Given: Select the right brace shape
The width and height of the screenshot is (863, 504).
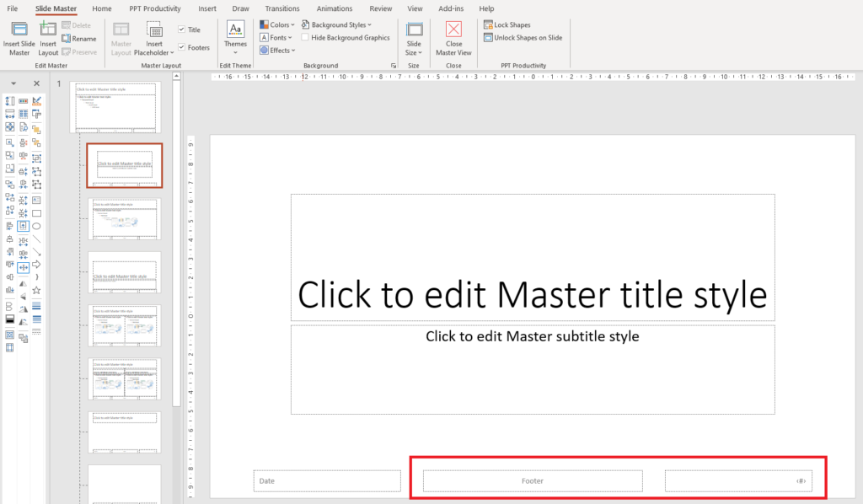Looking at the screenshot, I should tap(36, 277).
